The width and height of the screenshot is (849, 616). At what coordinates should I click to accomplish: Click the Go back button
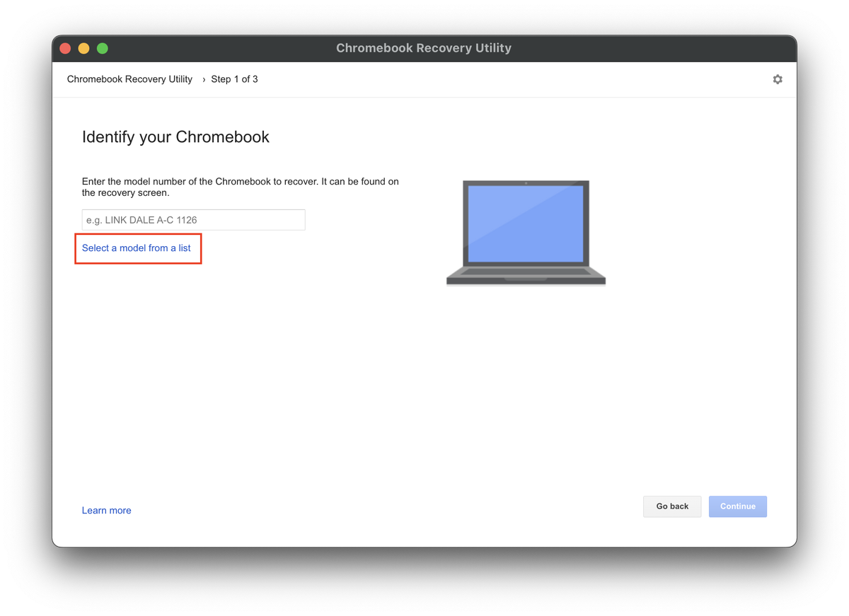click(671, 506)
